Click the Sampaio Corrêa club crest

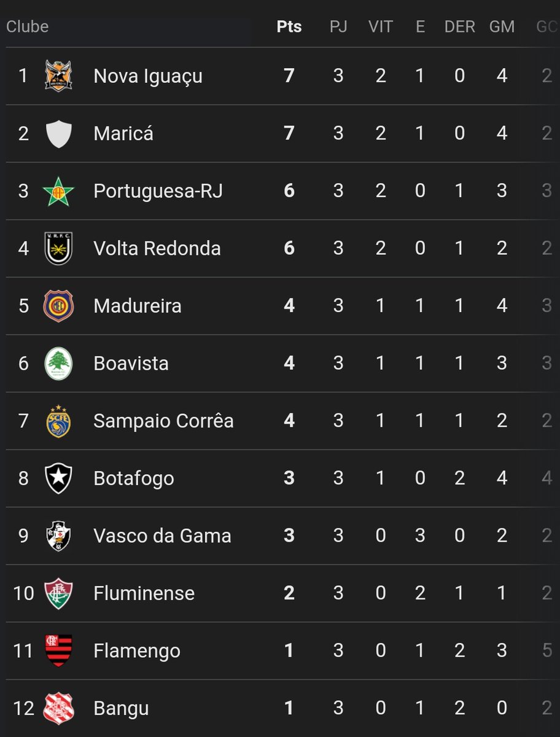point(59,421)
